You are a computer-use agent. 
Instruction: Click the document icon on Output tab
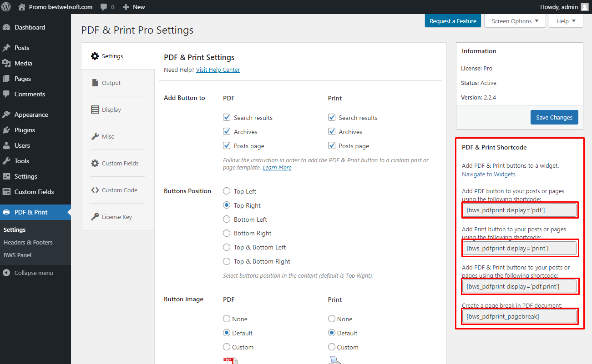95,83
